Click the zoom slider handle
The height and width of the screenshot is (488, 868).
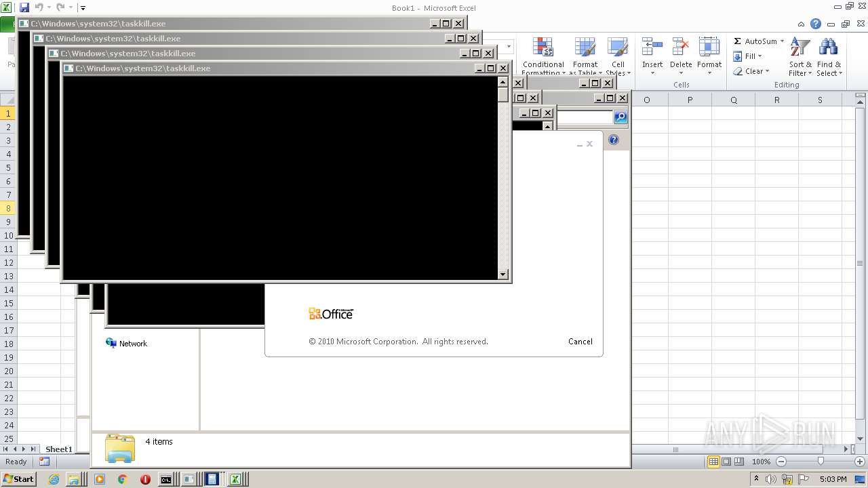coord(821,462)
